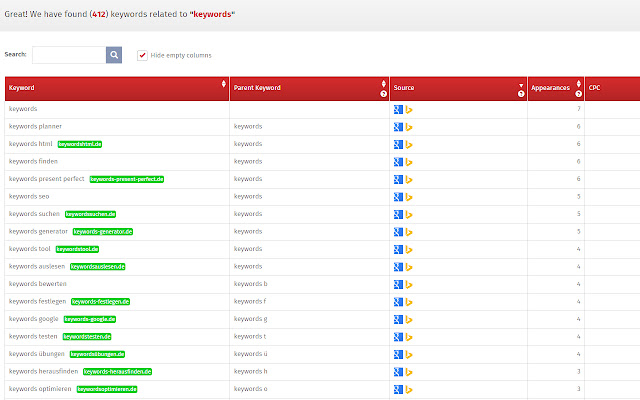Click Appearances header label
This screenshot has width=640, height=400.
pyautogui.click(x=550, y=88)
